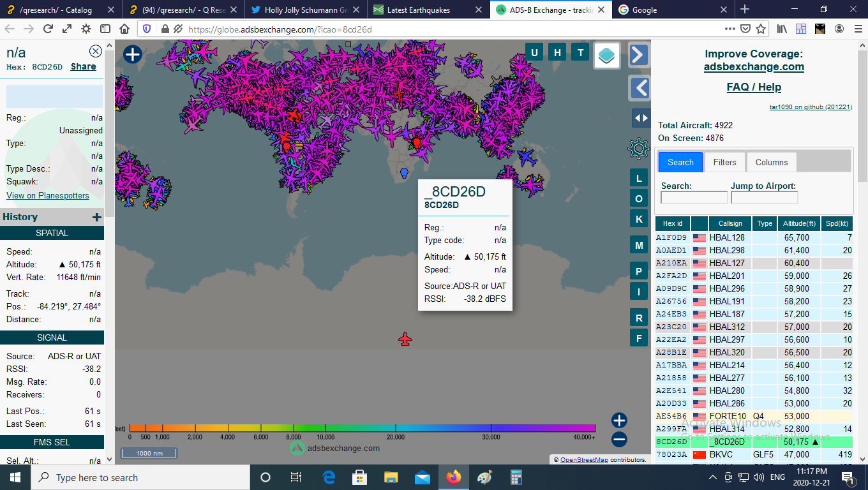Click the Jump to Airport input field
The image size is (868, 490).
tap(764, 198)
